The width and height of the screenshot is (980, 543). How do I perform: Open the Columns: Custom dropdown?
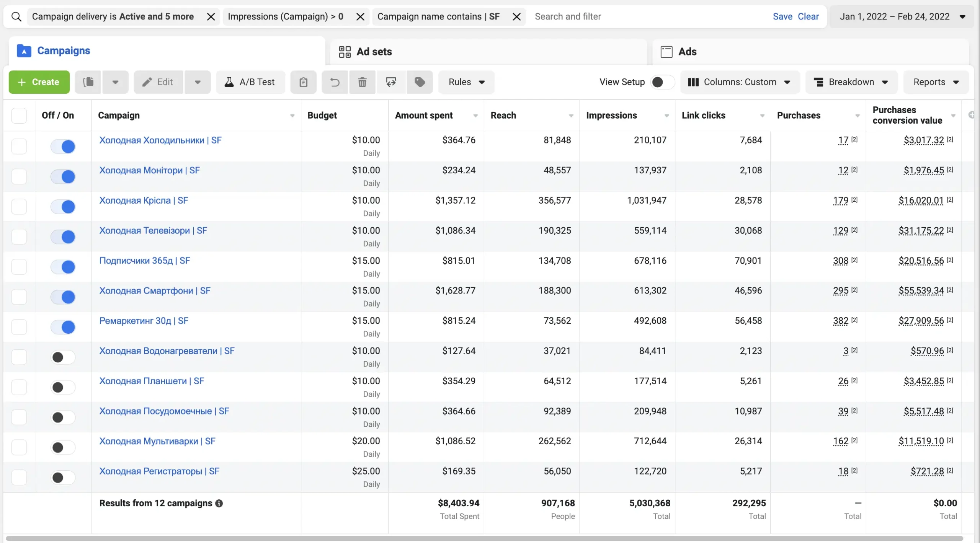(740, 82)
